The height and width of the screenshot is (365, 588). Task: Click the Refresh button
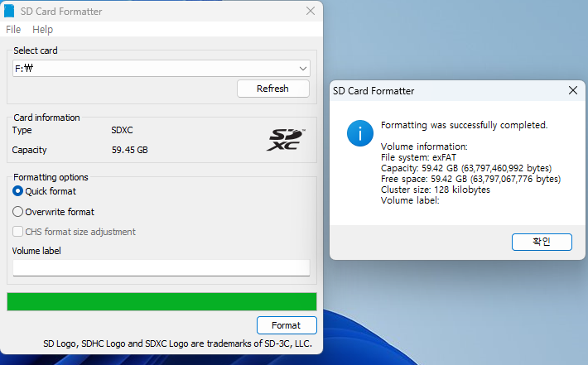coord(273,89)
